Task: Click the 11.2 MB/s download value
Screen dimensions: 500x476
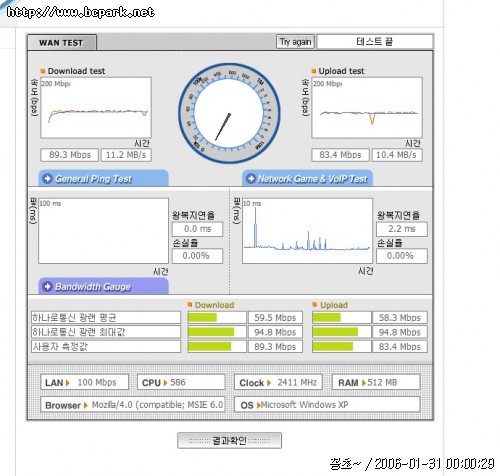Action: [126, 155]
